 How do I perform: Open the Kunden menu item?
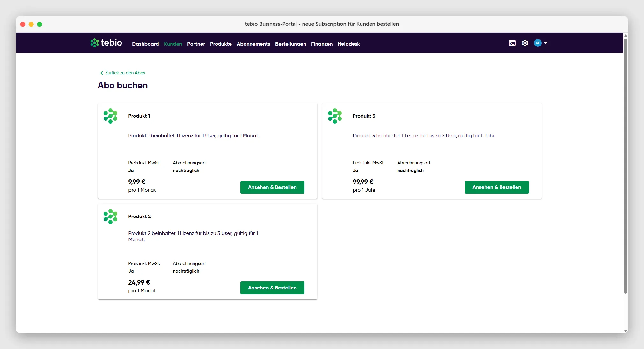(173, 44)
